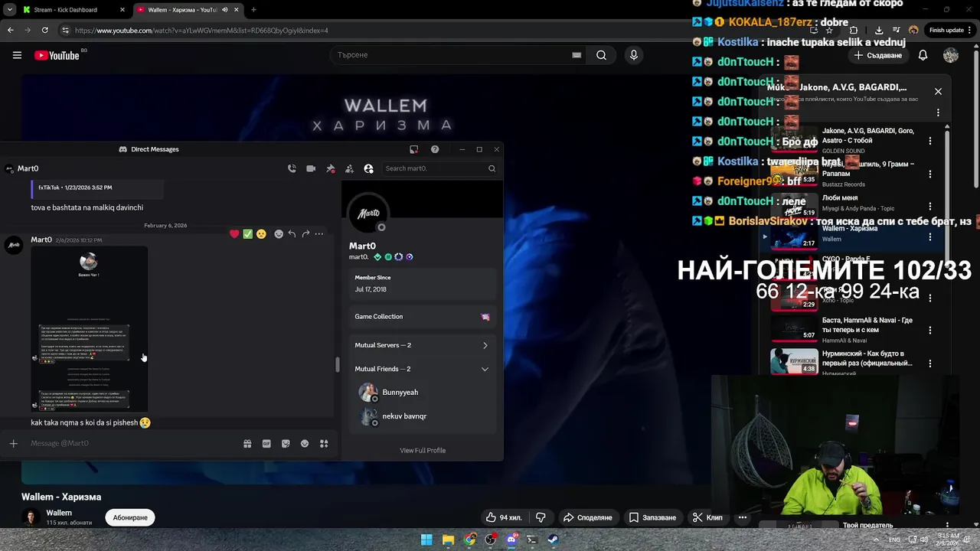
Task: Reload the page in Chrome
Action: [44, 31]
